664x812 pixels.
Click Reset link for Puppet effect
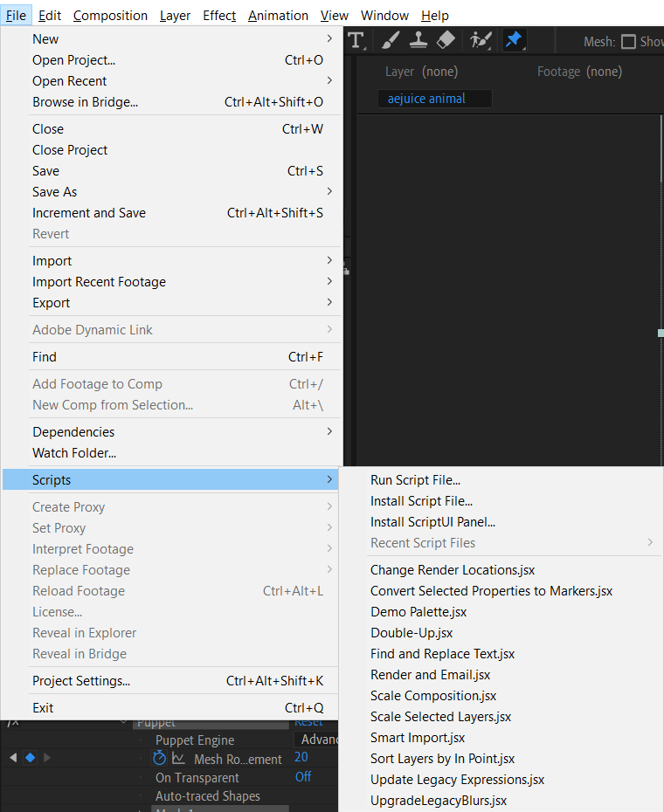click(x=308, y=722)
